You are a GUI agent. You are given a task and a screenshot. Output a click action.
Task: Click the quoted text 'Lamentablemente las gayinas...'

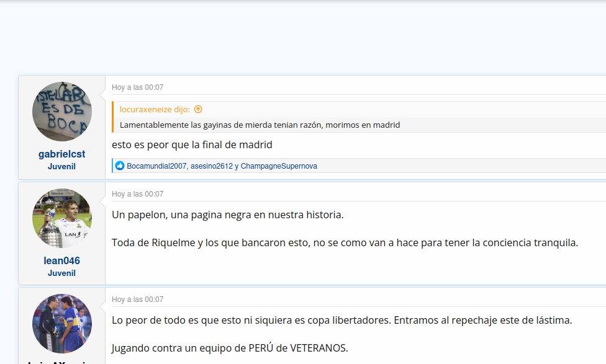(260, 125)
